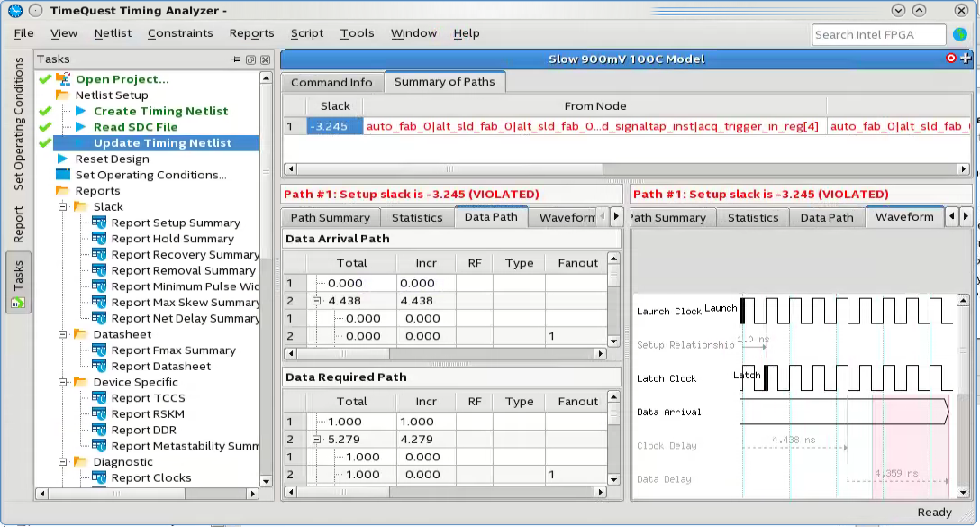Click the Search Intel FPGA field
The height and width of the screenshot is (527, 980).
click(x=878, y=34)
